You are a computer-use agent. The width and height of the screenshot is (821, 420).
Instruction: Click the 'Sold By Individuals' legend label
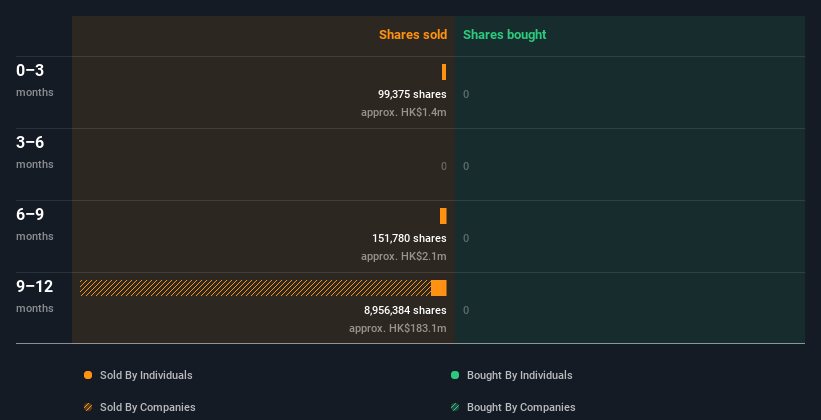146,375
